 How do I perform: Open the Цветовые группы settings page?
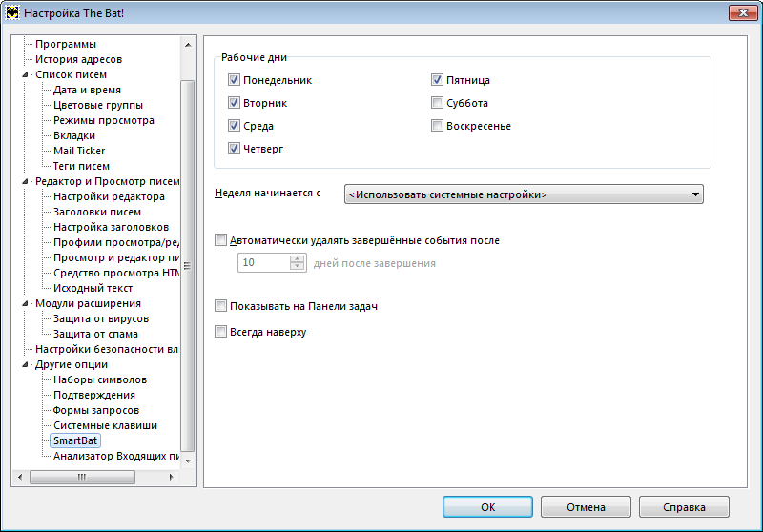pyautogui.click(x=98, y=105)
